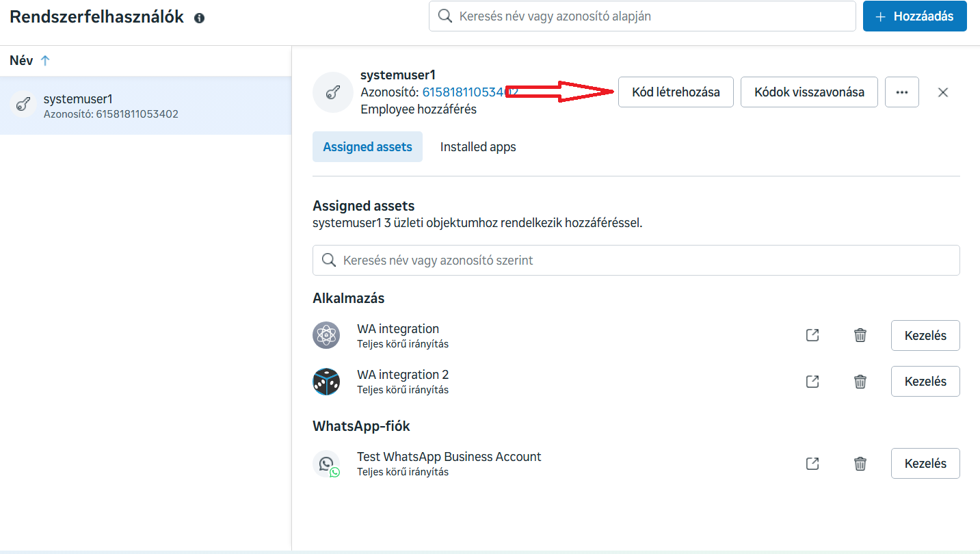The width and height of the screenshot is (980, 554).
Task: Open external link for WA integration
Action: 812,335
